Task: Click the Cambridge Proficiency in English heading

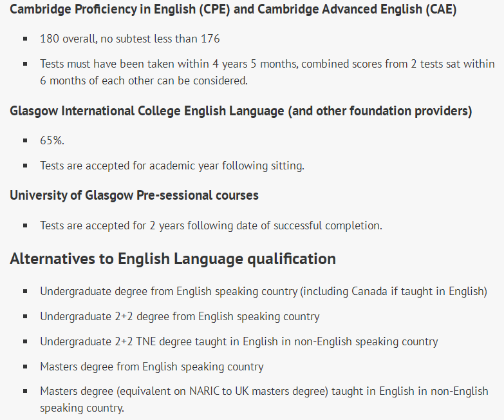Action: pyautogui.click(x=233, y=9)
